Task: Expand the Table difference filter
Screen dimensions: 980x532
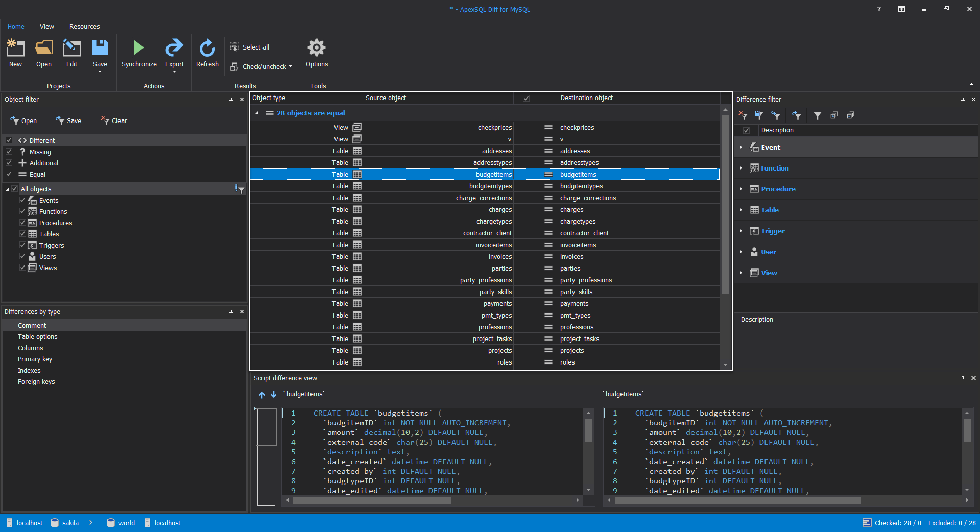Action: pos(741,210)
